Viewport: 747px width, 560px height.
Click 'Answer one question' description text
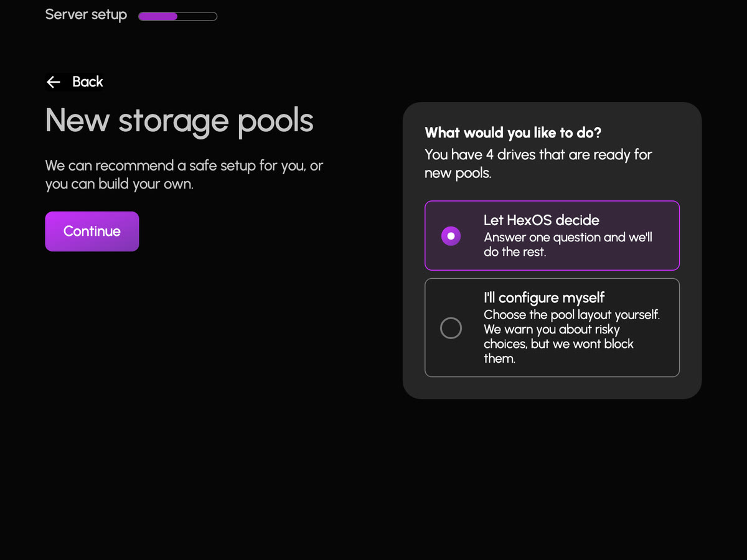(568, 245)
